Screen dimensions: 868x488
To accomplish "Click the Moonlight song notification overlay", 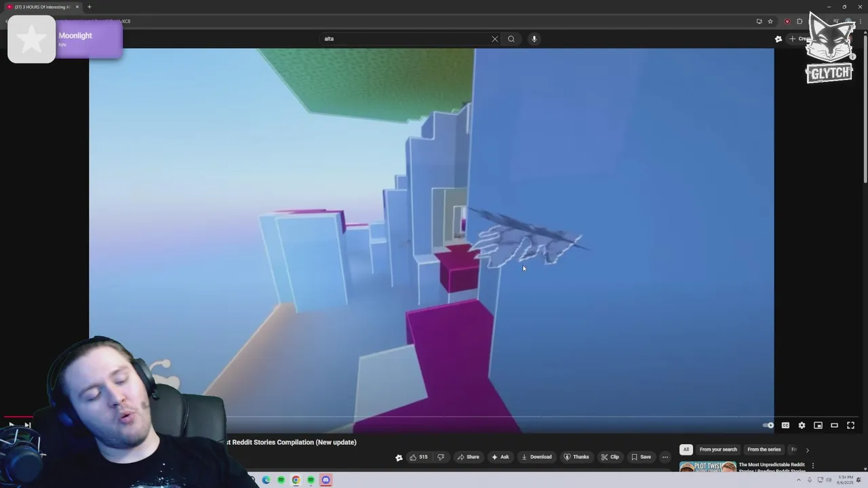I will click(65, 39).
